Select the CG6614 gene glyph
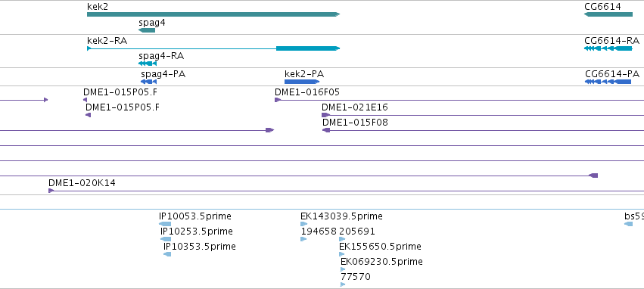The height and width of the screenshot is (289, 644). pyautogui.click(x=608, y=14)
